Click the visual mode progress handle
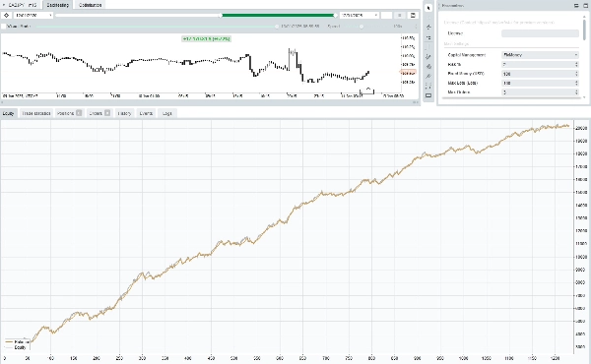591x364 pixels. click(x=277, y=27)
